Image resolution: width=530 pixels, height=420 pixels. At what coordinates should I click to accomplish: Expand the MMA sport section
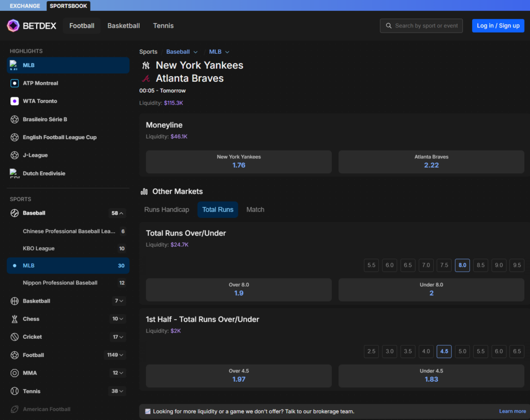118,373
